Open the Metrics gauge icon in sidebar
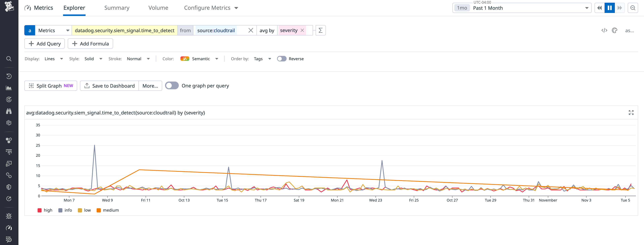This screenshot has height=245, width=644. click(x=9, y=228)
